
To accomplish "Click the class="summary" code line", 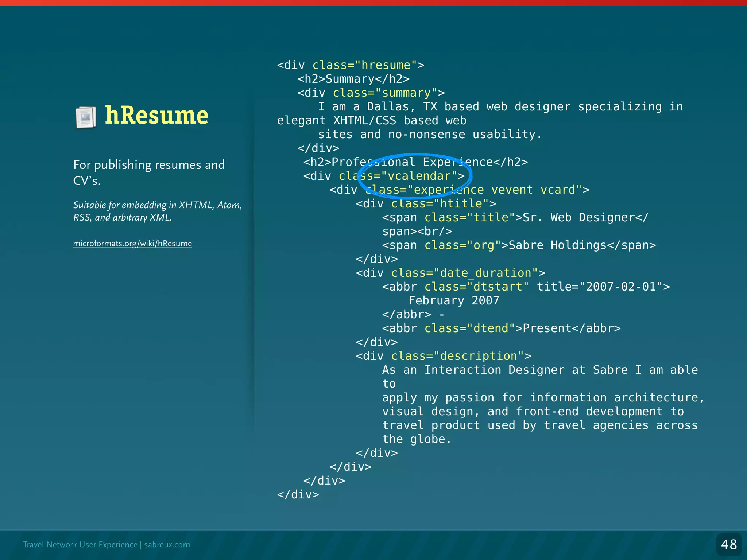I will pos(371,93).
